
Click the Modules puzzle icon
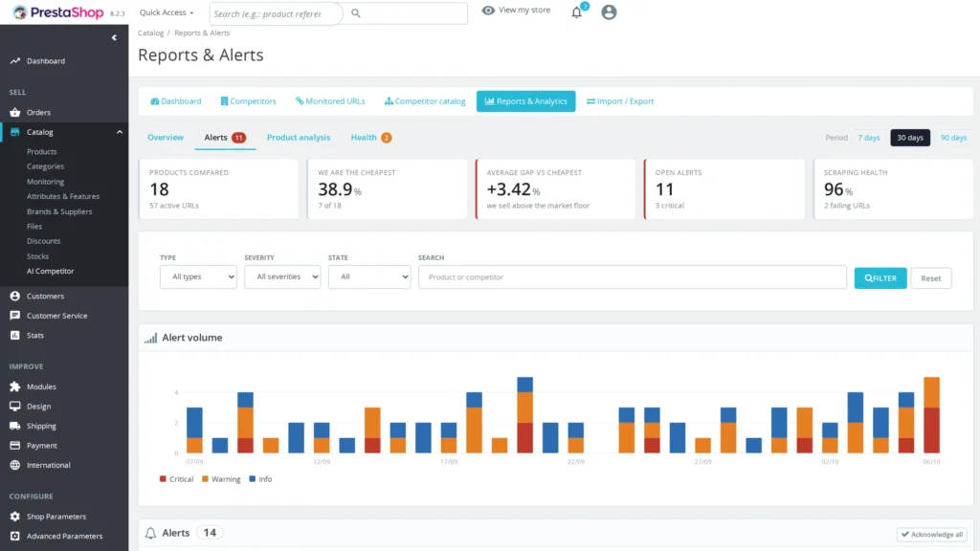click(15, 386)
